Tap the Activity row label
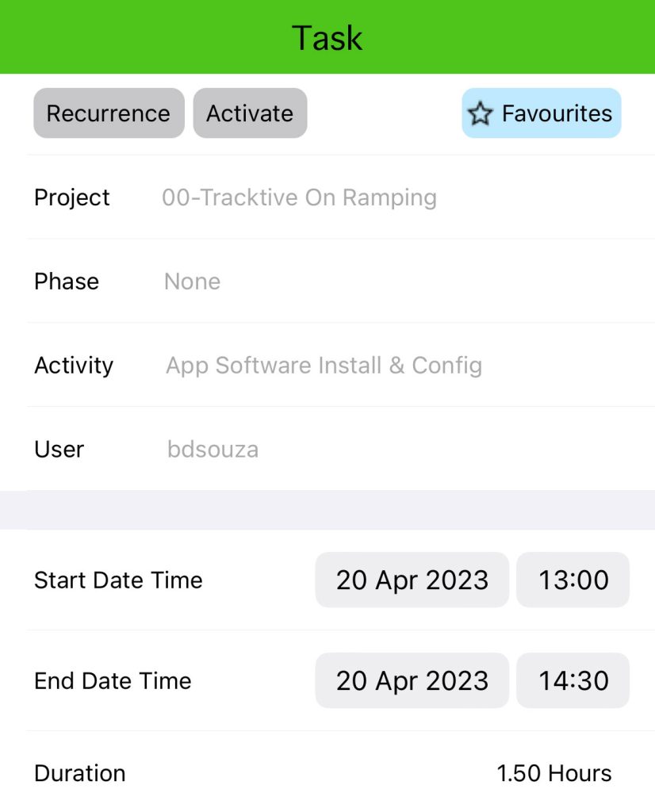 pos(73,366)
